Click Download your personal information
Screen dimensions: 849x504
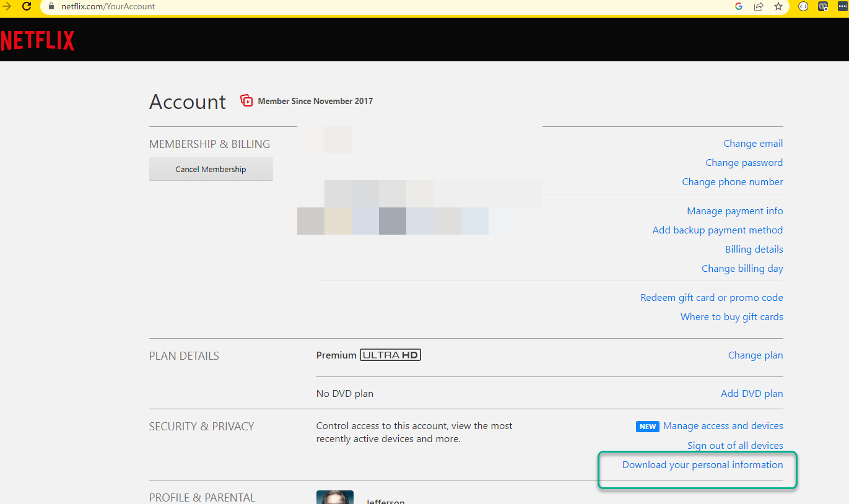pos(703,465)
